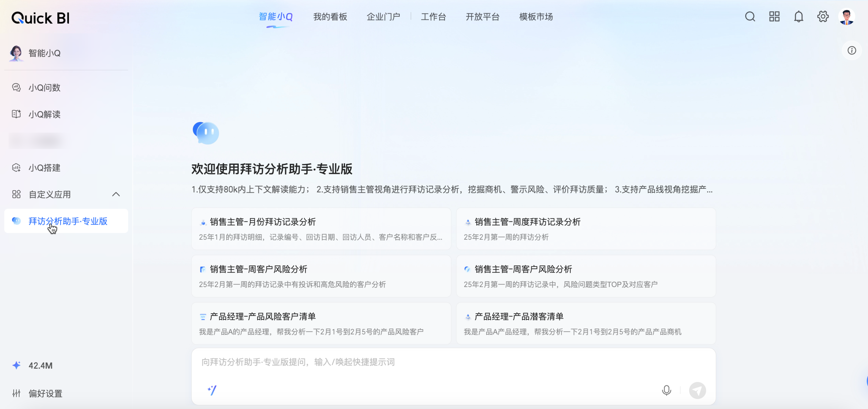Open the 工作台 tab

click(433, 17)
